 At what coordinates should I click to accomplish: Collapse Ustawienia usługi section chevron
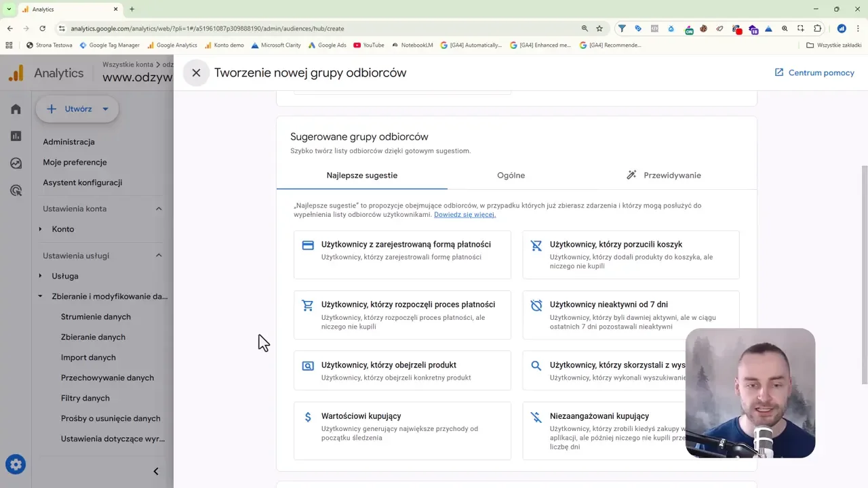pos(159,256)
